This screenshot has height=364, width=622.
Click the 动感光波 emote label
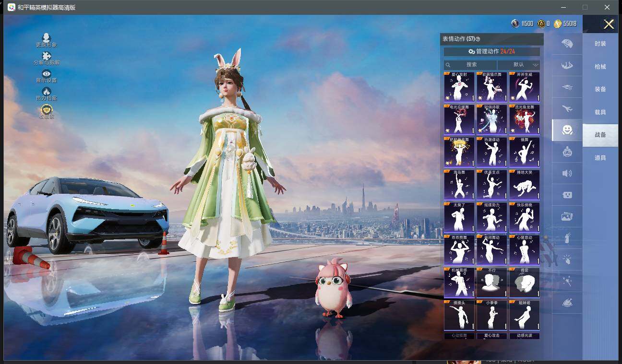[525, 336]
